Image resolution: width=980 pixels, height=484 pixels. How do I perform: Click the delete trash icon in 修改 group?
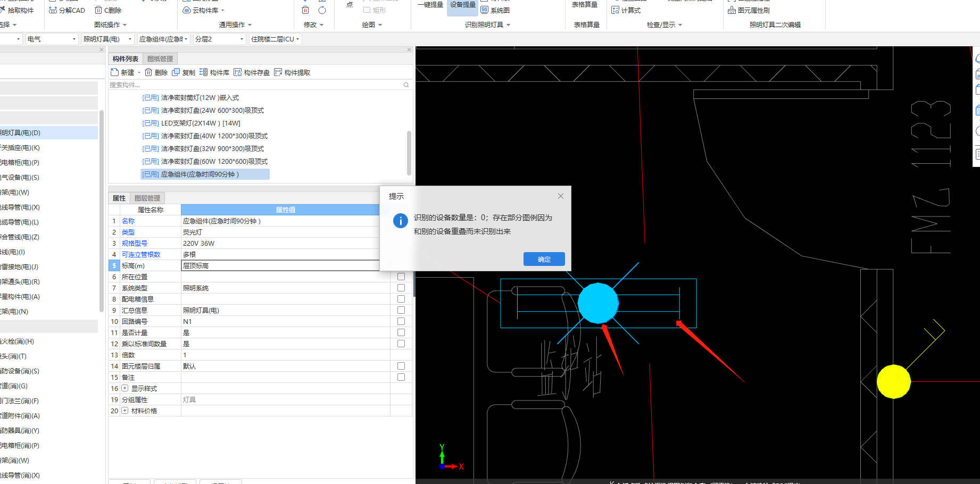(x=305, y=10)
